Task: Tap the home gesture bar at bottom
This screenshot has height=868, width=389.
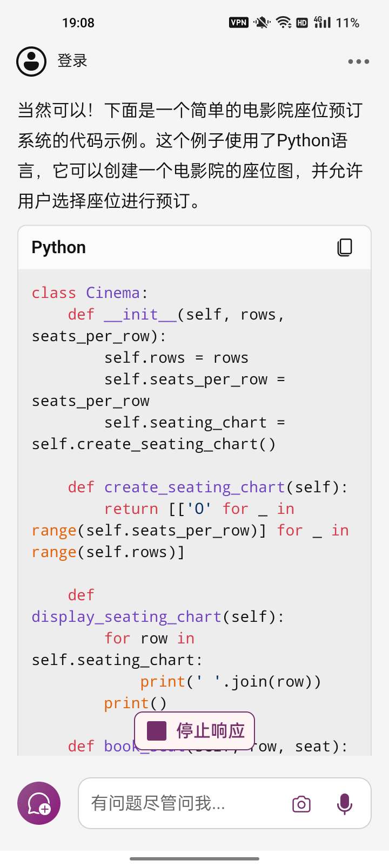Action: [194, 858]
